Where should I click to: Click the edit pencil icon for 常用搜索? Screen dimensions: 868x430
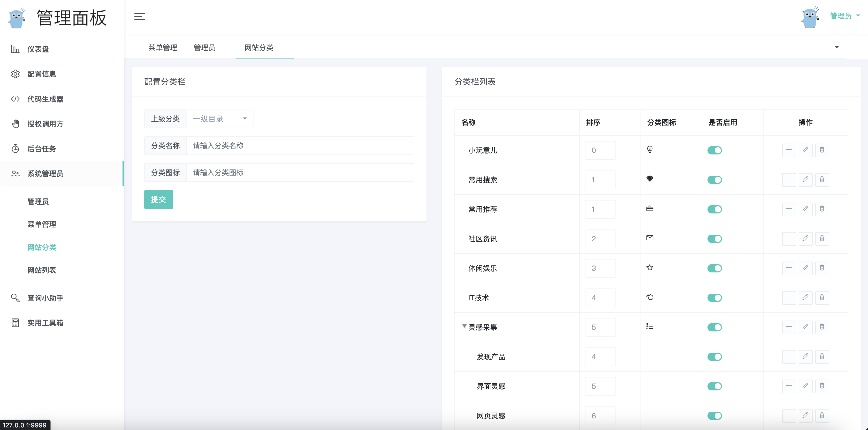click(805, 179)
